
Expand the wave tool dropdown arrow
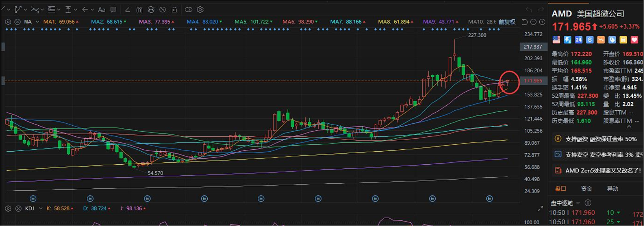point(42,10)
